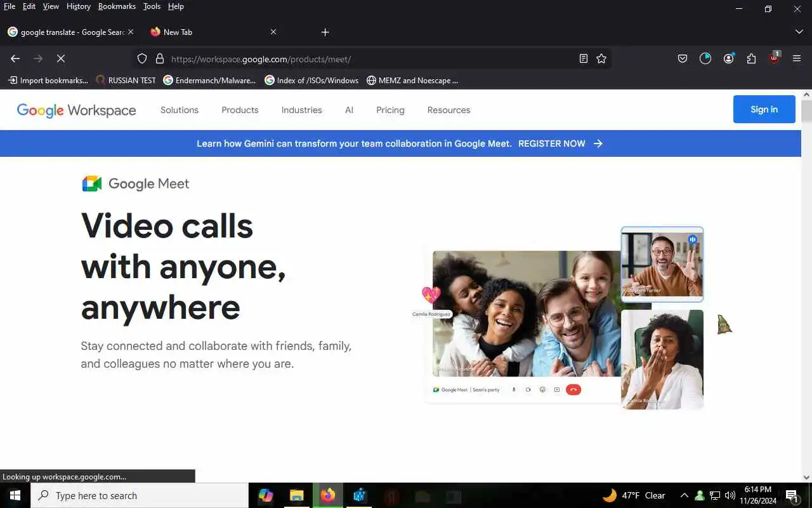Screen dimensions: 812x508
Task: Open the notification center icon
Action: tap(792, 495)
